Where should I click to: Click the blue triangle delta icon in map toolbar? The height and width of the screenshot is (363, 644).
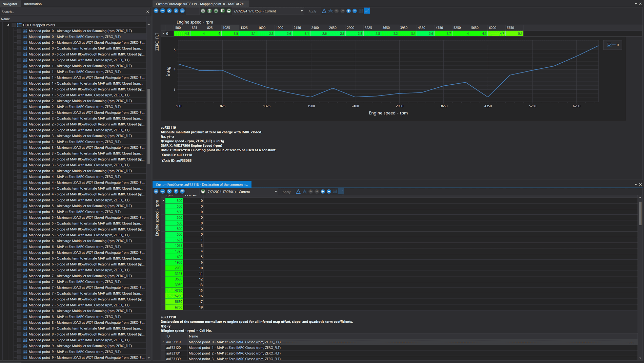(x=324, y=11)
